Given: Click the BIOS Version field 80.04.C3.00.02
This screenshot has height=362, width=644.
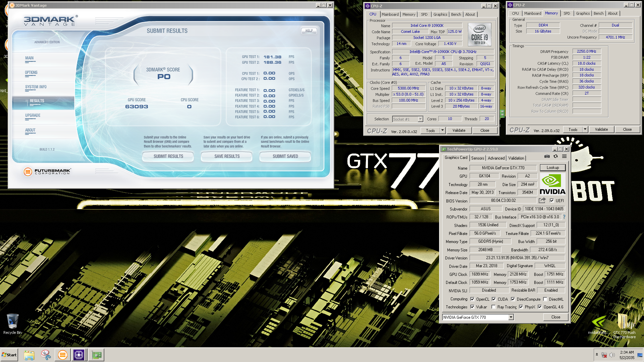Looking at the screenshot, I should [503, 200].
